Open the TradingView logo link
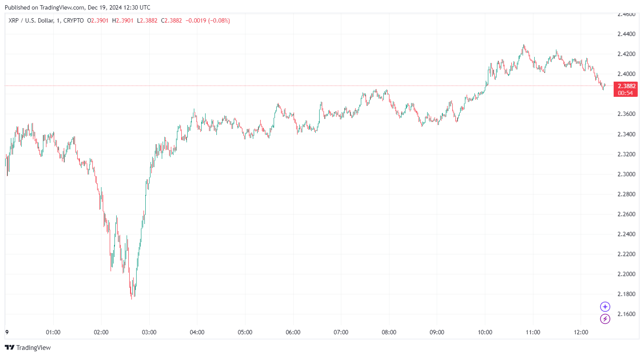 (28, 347)
